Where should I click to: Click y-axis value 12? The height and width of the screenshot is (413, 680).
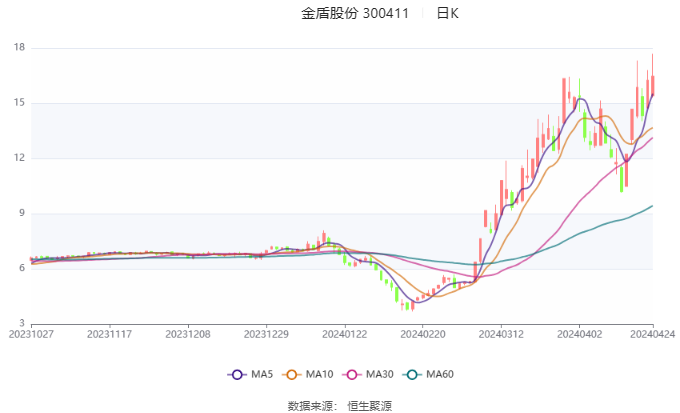(20, 158)
